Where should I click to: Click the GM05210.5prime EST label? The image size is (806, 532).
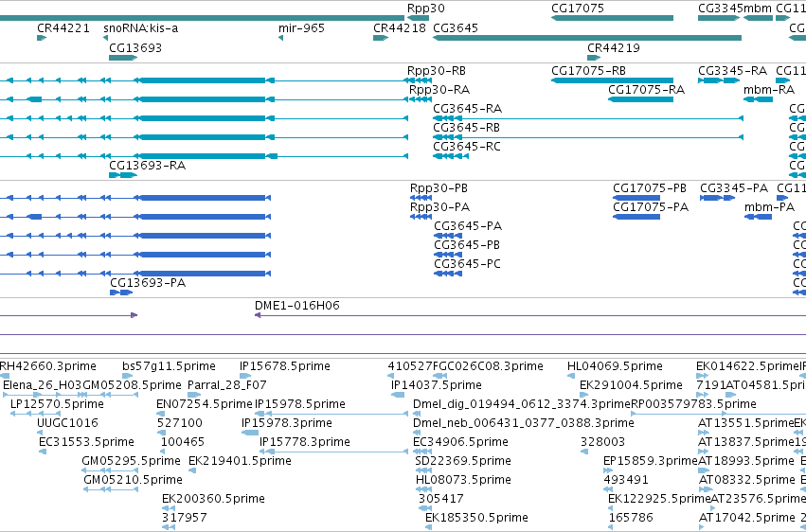pos(134,481)
